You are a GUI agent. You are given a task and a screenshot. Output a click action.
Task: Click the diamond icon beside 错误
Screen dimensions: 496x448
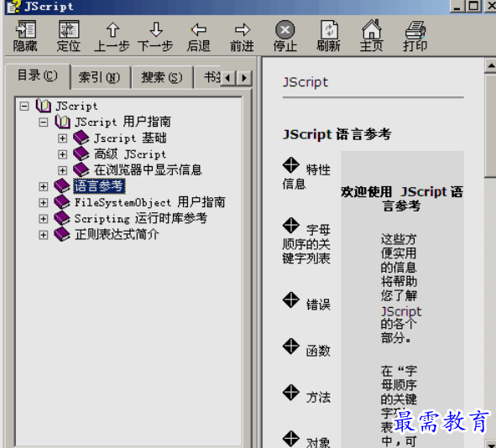tap(290, 300)
